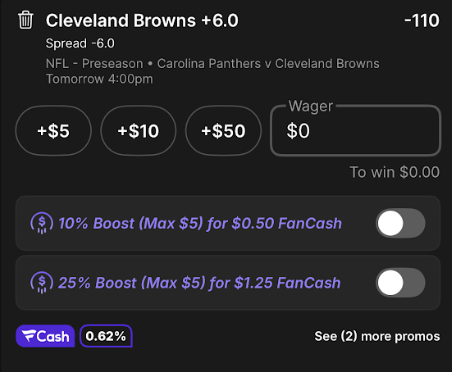Remove the Cleveland Browns bet with the trash icon
The height and width of the screenshot is (372, 452).
click(26, 20)
